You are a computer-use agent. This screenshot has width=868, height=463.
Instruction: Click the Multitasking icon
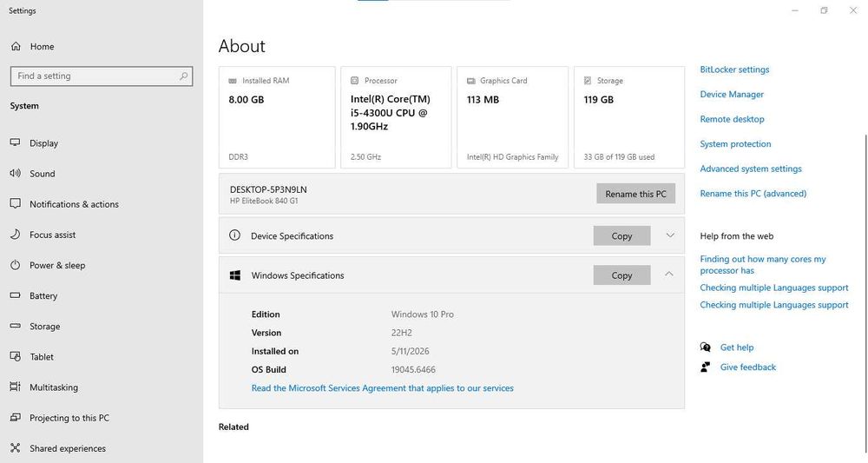click(15, 387)
